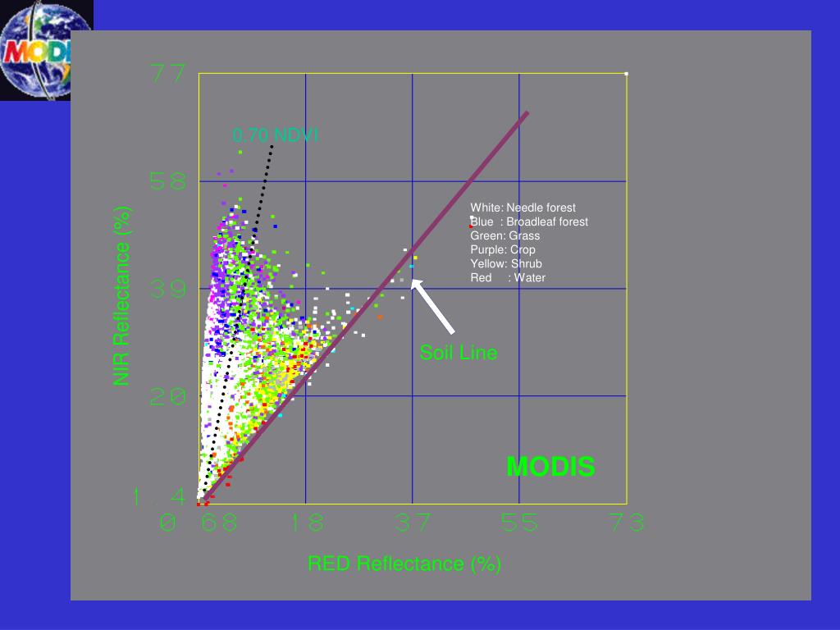Click the x-axis value '37'
This screenshot has height=630, width=840.
[413, 523]
